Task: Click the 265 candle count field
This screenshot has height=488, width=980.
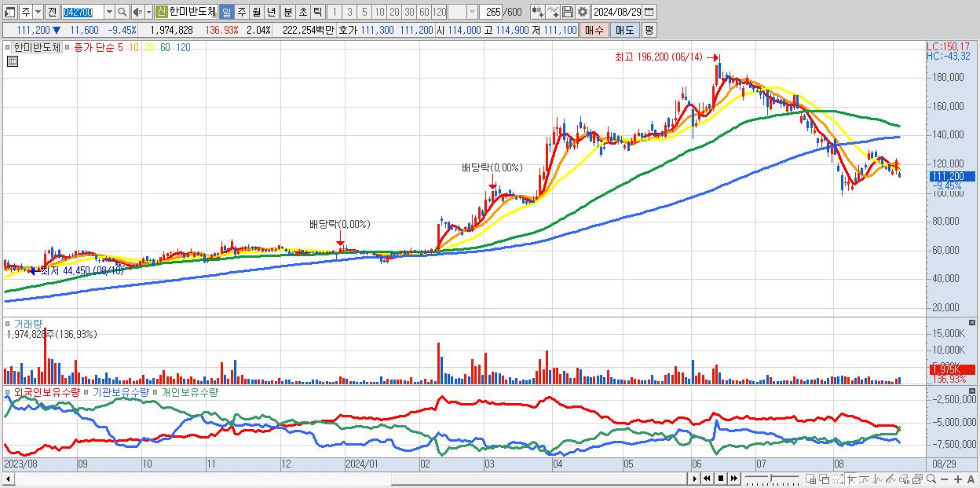Action: pyautogui.click(x=492, y=12)
